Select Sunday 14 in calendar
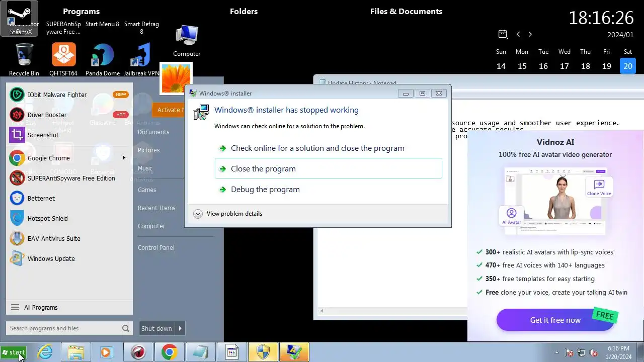644x362 pixels. pyautogui.click(x=501, y=66)
